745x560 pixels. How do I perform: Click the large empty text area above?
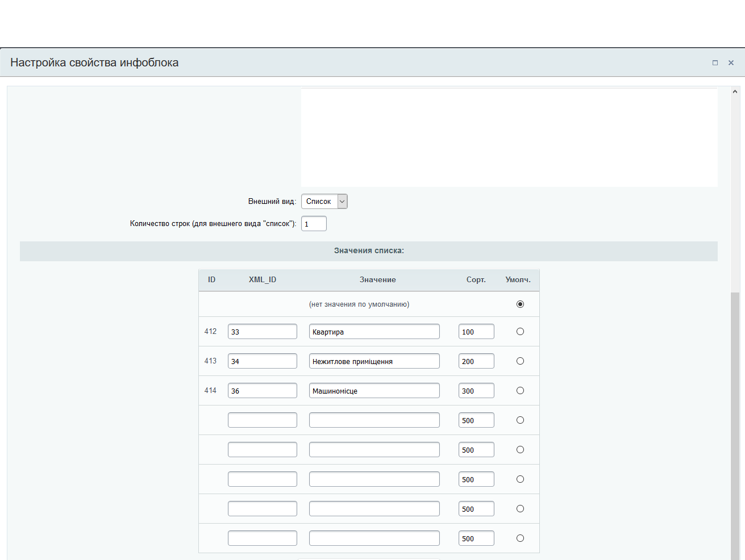pyautogui.click(x=509, y=137)
